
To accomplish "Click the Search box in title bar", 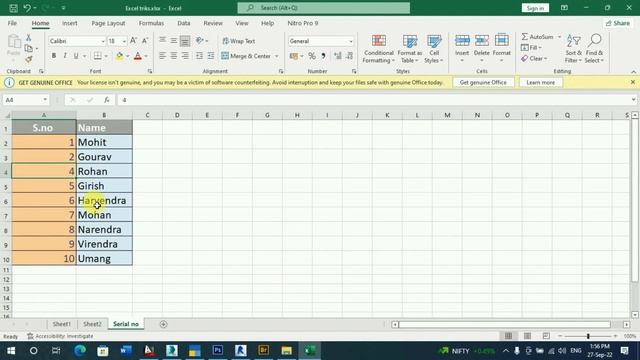I will pos(324,8).
